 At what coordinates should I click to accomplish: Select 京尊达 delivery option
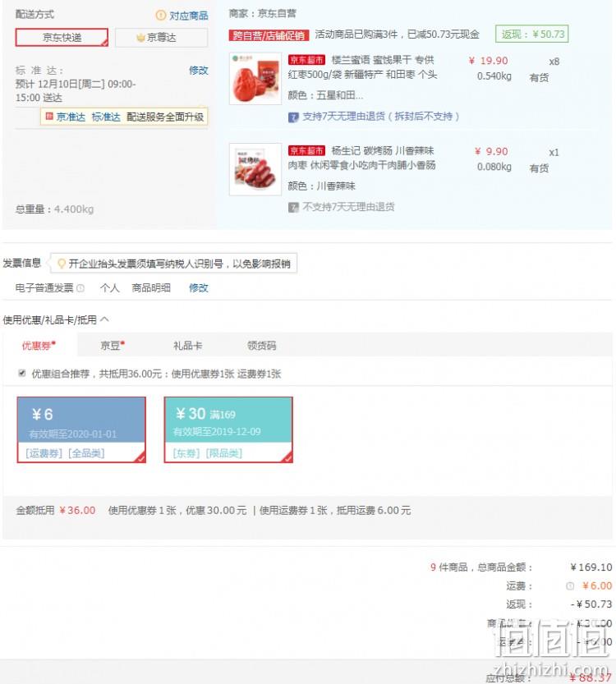click(x=161, y=38)
